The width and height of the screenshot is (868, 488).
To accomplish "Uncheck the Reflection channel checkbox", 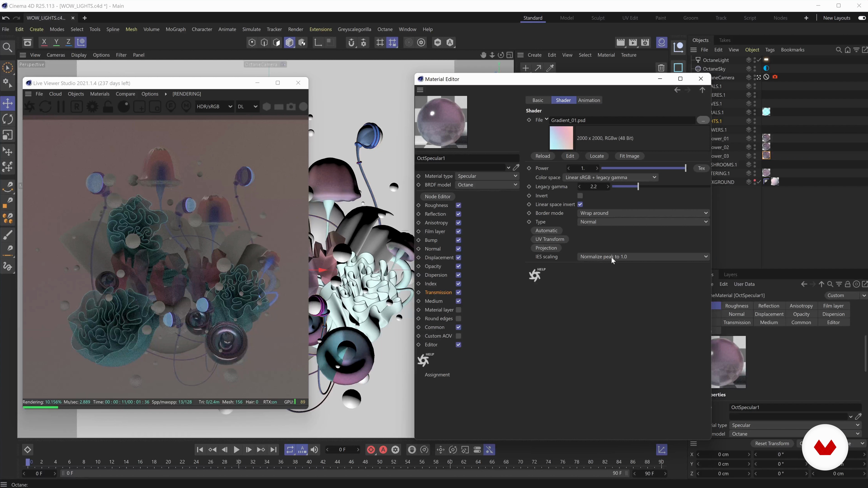I will tap(458, 214).
